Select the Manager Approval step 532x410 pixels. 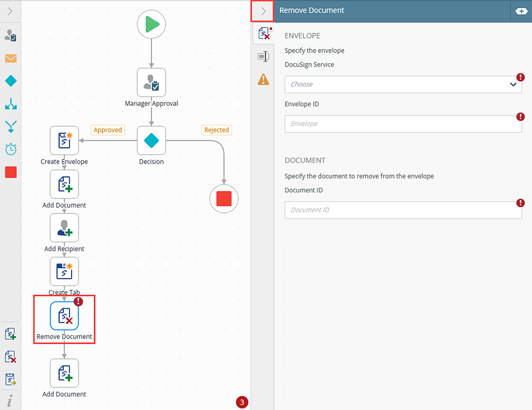coord(151,83)
